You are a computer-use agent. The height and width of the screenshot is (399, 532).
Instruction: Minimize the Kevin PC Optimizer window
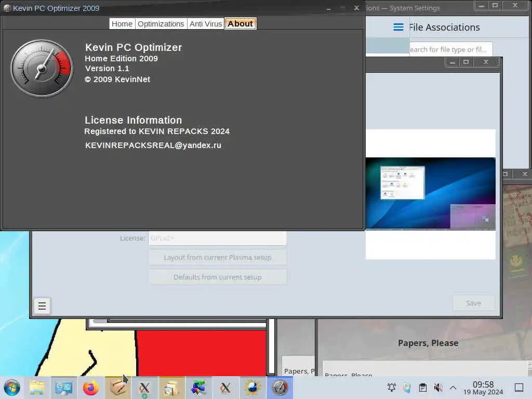(328, 8)
